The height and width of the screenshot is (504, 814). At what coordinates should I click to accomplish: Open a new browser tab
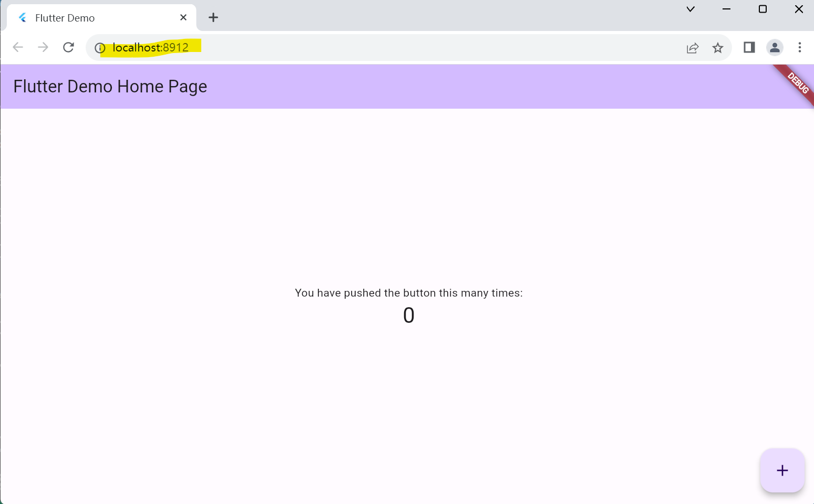pyautogui.click(x=213, y=17)
